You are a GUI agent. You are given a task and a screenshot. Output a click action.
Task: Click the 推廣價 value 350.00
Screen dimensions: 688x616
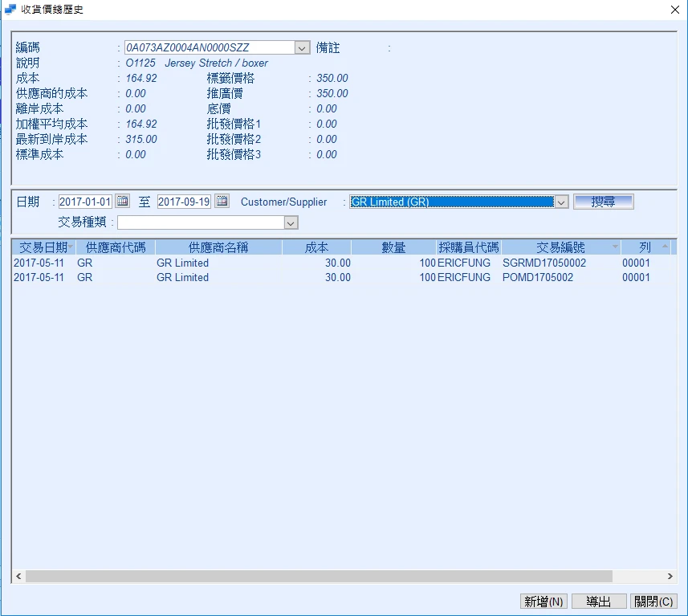pos(332,93)
